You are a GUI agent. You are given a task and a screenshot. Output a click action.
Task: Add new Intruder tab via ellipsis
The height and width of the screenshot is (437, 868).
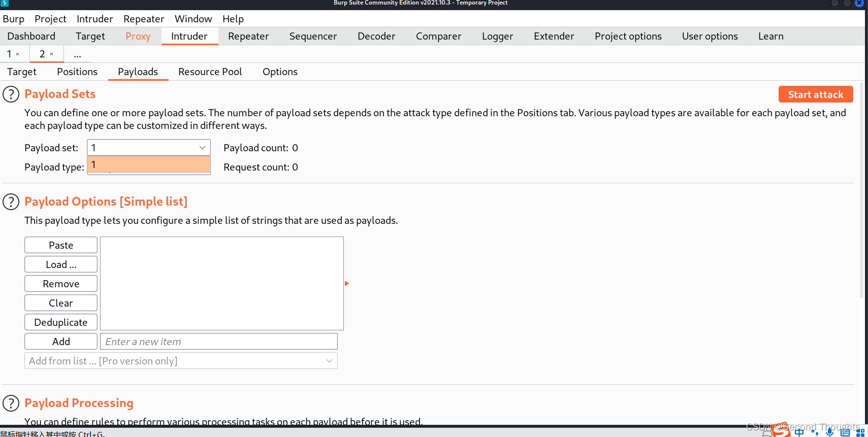click(77, 54)
